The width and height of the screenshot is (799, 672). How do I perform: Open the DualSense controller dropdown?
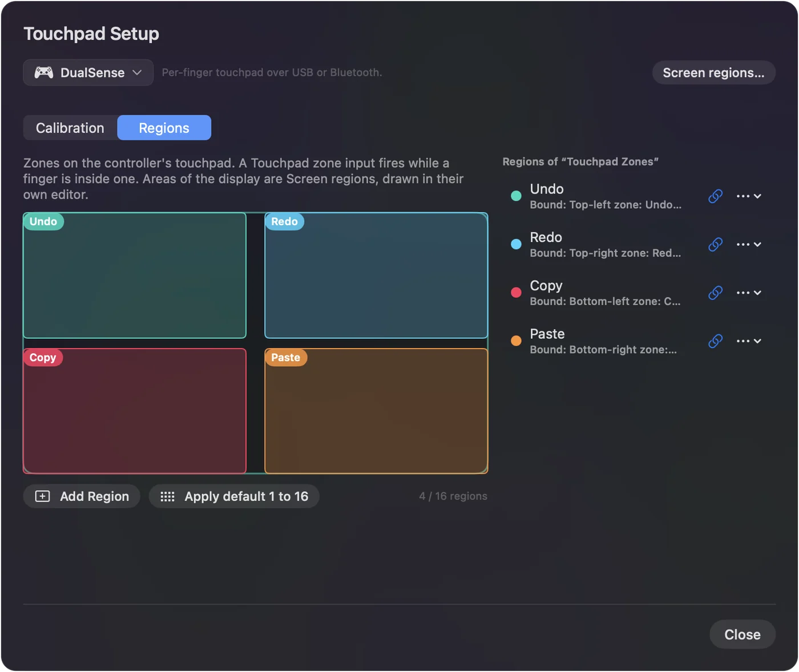[x=88, y=72]
